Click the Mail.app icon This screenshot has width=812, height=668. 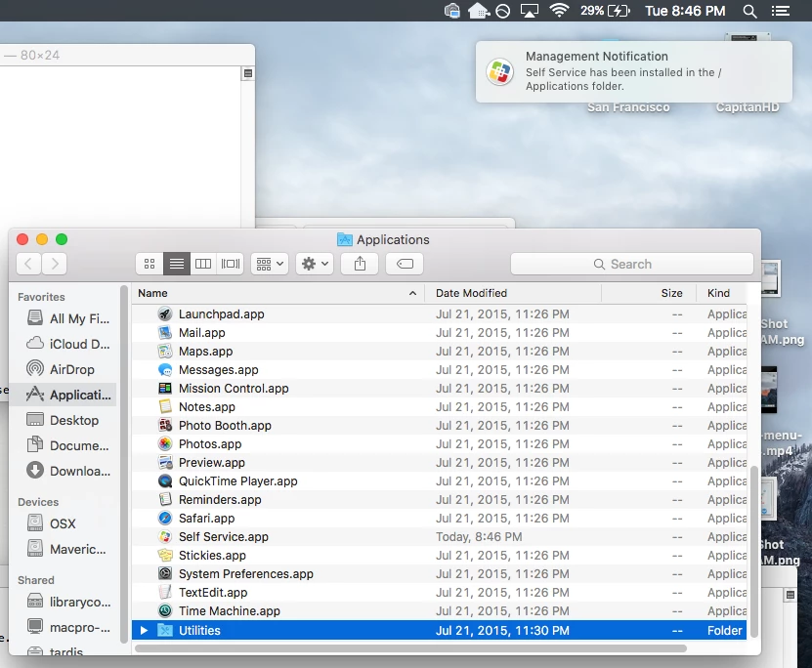[165, 333]
